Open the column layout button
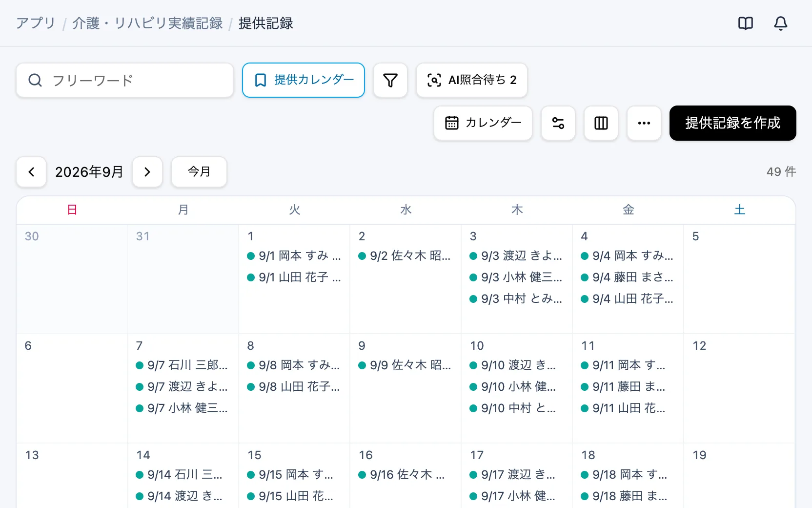This screenshot has height=508, width=812. click(x=601, y=123)
